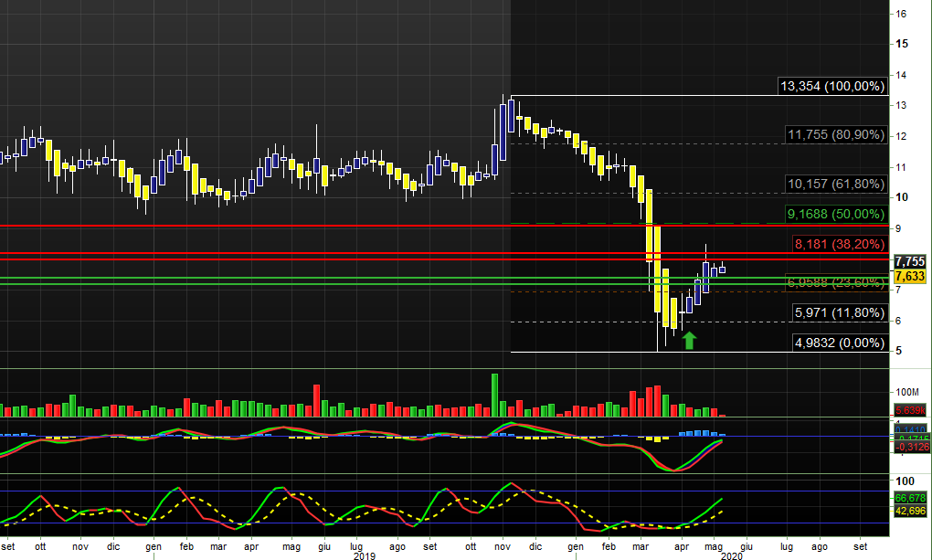Click the 10,157 (61,80%) Fibonacci label

coord(835,184)
